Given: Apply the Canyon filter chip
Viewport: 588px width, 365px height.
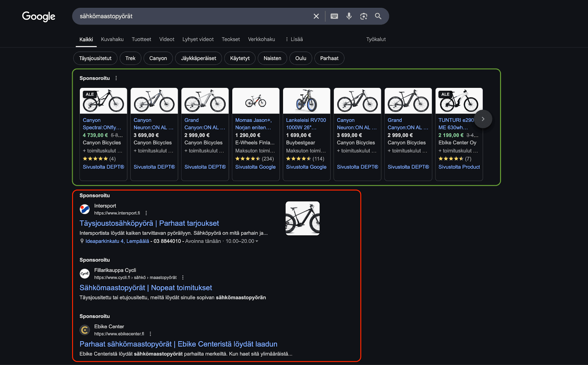Looking at the screenshot, I should 158,58.
